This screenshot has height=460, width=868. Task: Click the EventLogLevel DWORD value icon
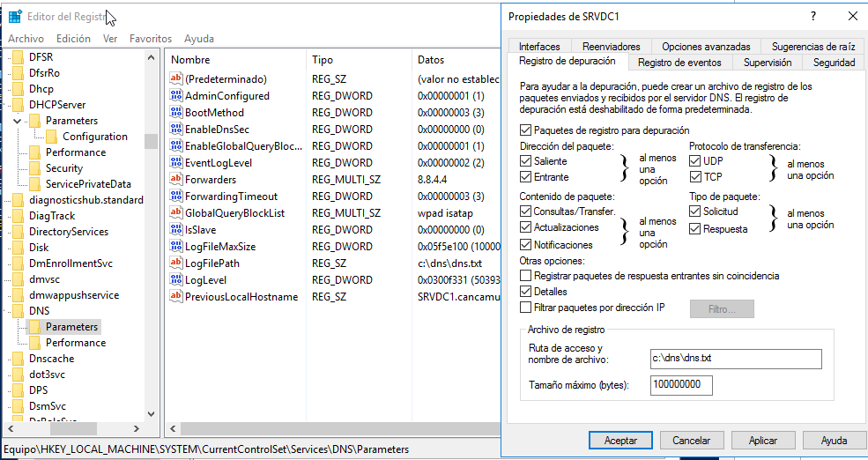(x=174, y=163)
